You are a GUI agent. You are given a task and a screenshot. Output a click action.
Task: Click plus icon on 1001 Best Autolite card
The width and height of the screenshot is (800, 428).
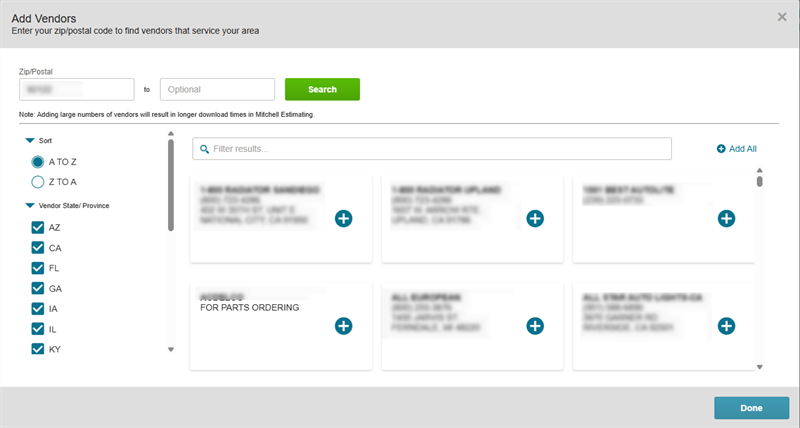coord(727,218)
